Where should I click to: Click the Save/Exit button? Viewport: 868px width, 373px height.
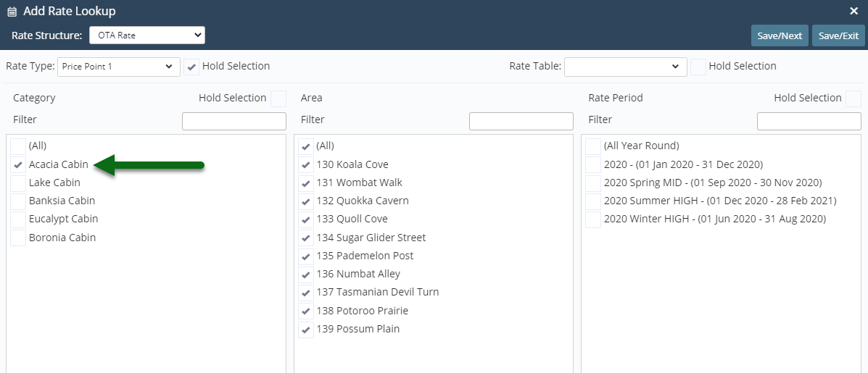pyautogui.click(x=838, y=35)
